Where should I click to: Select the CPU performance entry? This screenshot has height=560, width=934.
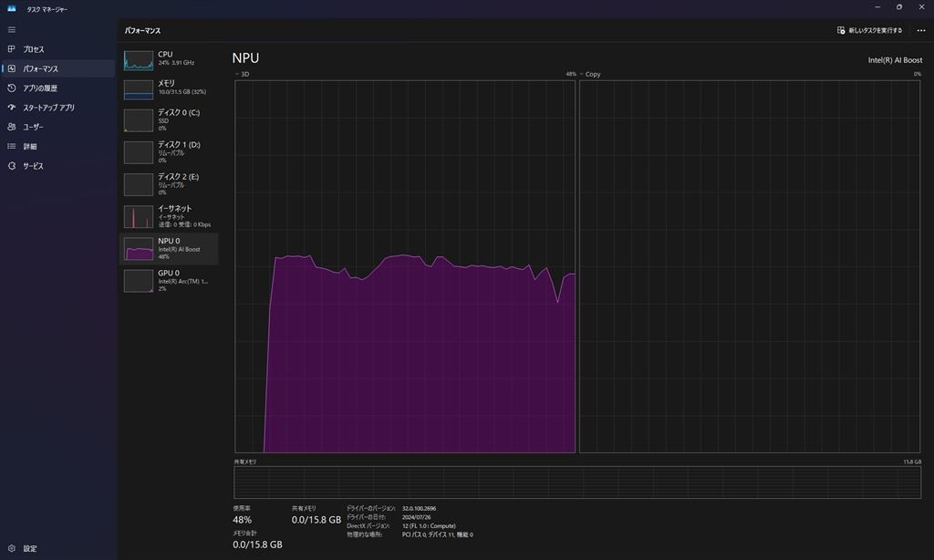[x=169, y=60]
